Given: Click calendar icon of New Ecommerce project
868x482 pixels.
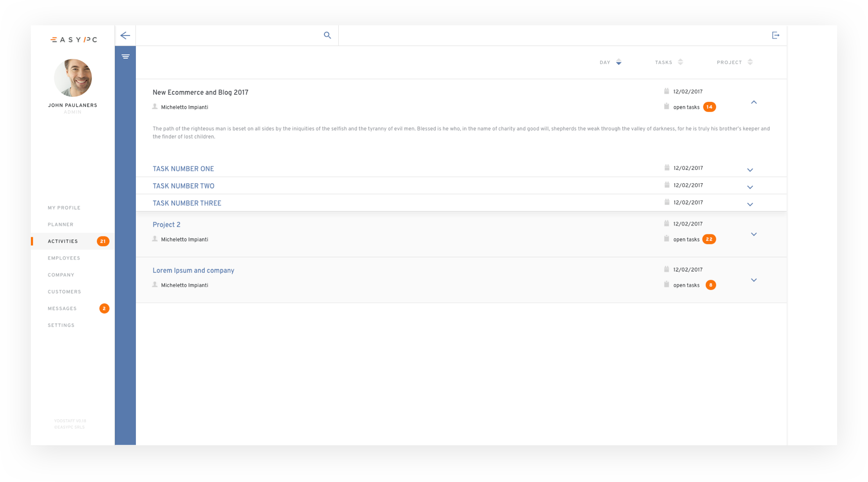Looking at the screenshot, I should (667, 91).
